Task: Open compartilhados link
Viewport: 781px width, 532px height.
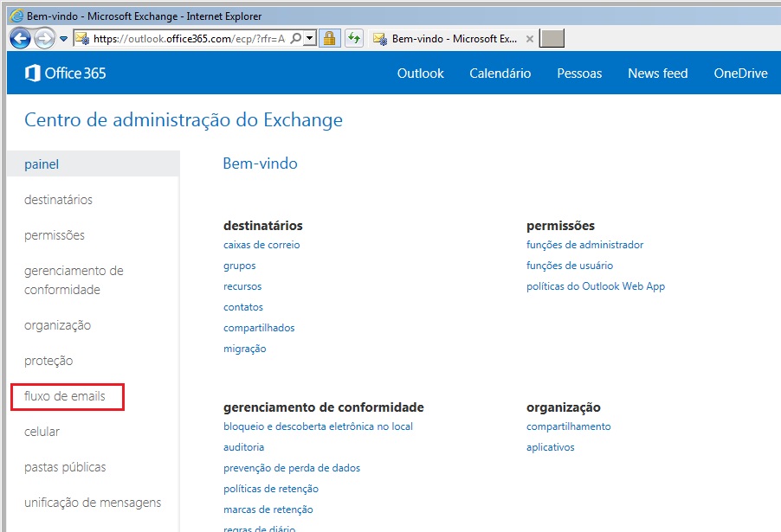Action: pos(259,328)
